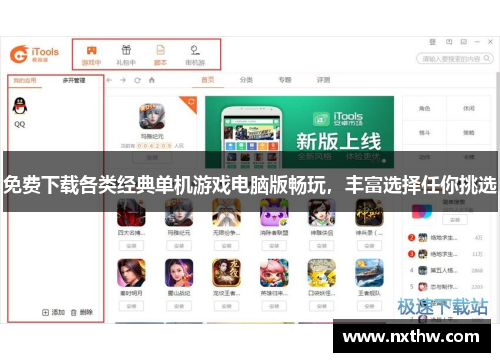The width and height of the screenshot is (500, 362).
Task: Open the 消除者联盟 purple game icon
Action: point(274,213)
